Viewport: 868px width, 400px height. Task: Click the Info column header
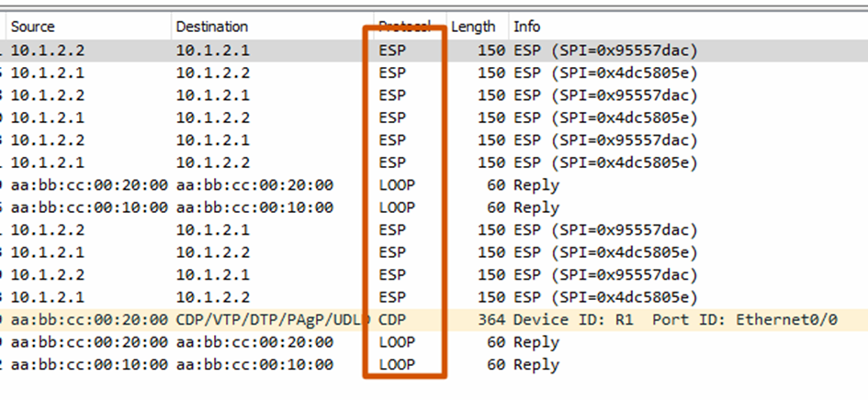tap(526, 27)
